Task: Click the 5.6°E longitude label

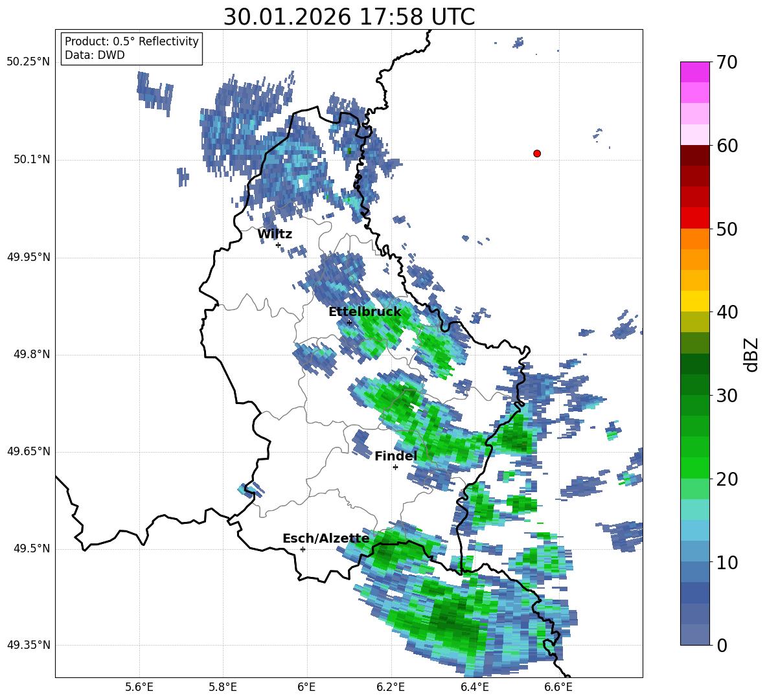Action: coord(139,688)
